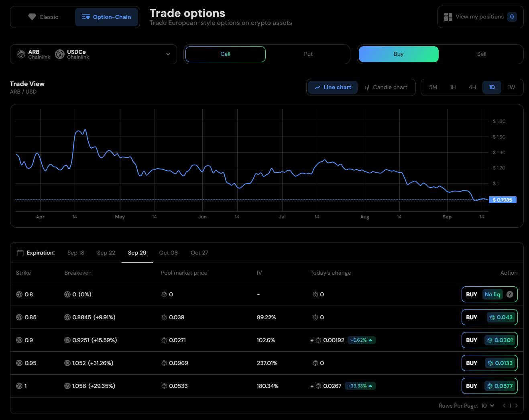Click the coin icon beside strike 0.8

[19, 294]
